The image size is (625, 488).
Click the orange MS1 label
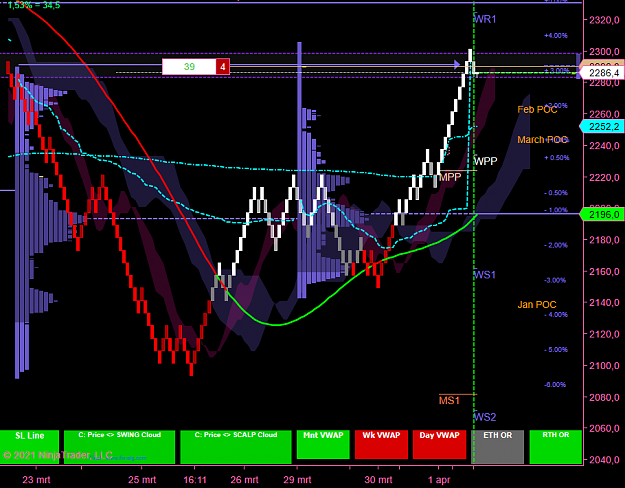point(449,400)
